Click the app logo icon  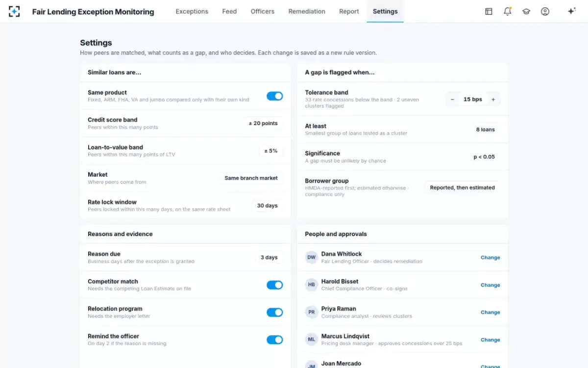[14, 11]
